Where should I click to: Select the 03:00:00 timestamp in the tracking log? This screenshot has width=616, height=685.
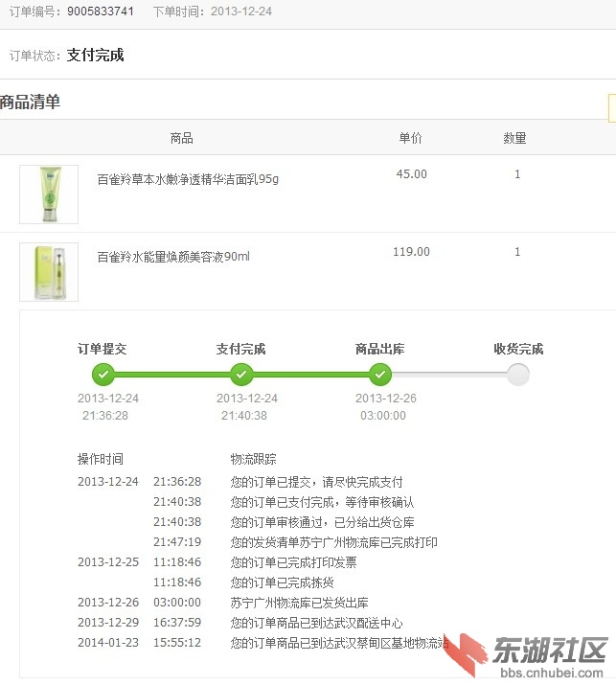[x=177, y=602]
